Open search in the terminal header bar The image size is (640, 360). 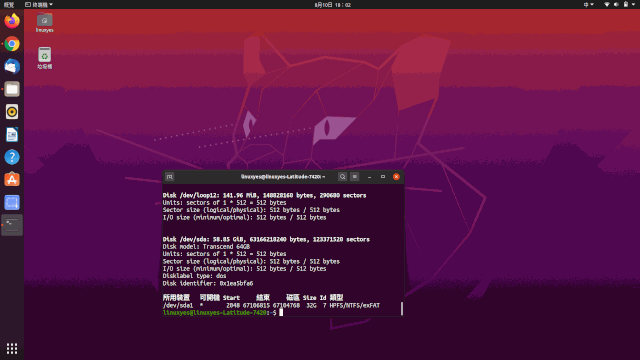(342, 177)
